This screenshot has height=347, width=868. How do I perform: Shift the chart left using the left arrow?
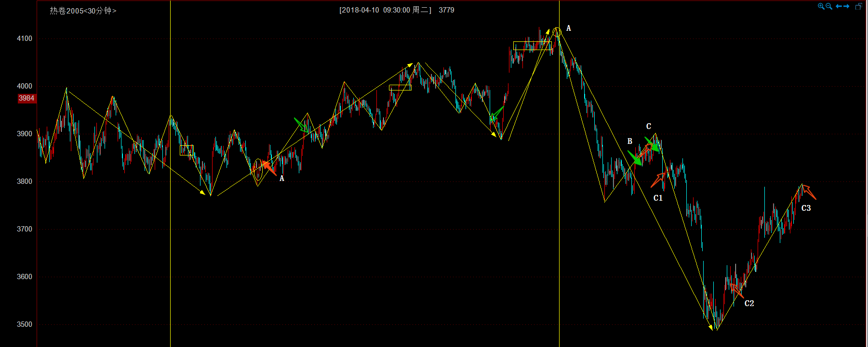[839, 6]
